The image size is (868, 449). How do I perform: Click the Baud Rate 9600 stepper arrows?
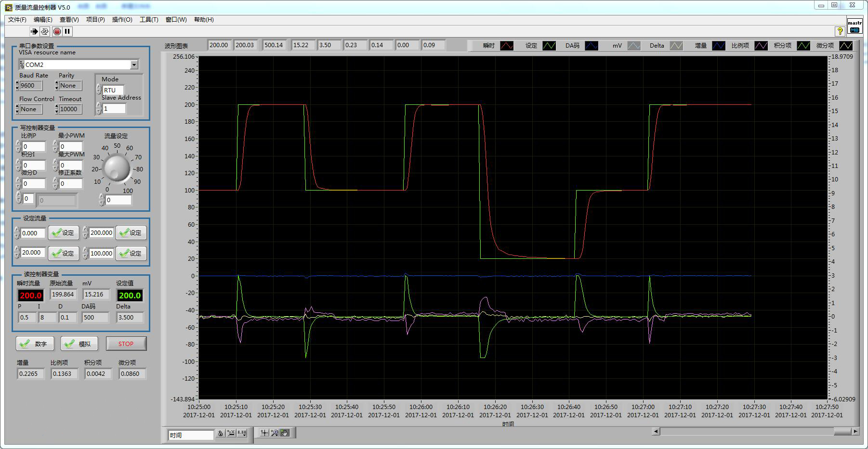click(x=17, y=86)
